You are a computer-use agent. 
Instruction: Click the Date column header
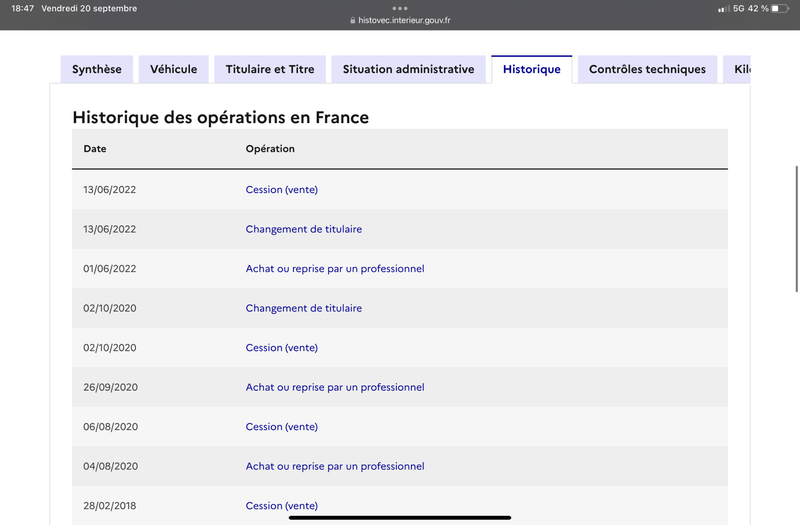click(95, 149)
